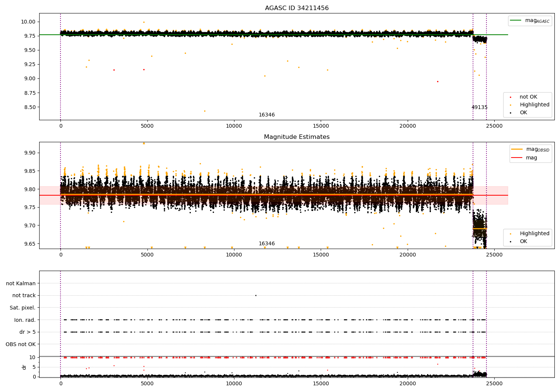Click the orange mag OBSID legend entry
560x392 pixels.
pyautogui.click(x=538, y=149)
